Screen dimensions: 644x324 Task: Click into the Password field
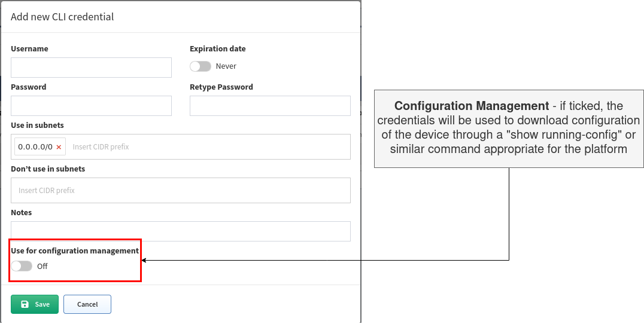click(x=91, y=106)
